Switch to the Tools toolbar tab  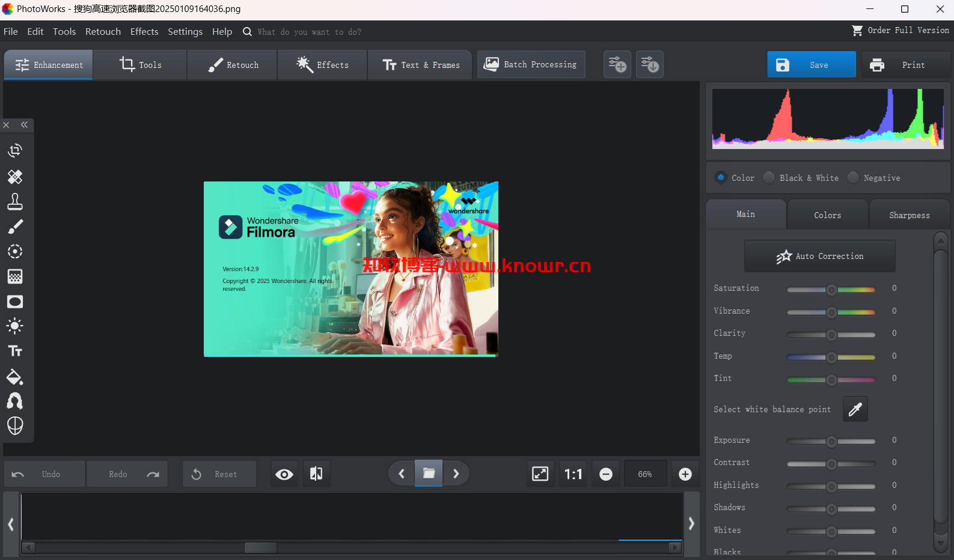pos(141,65)
